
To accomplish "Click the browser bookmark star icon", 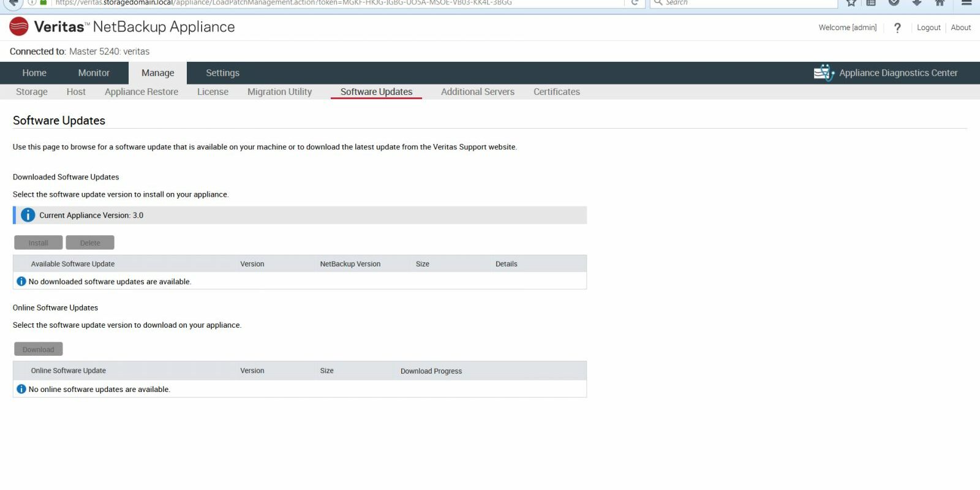I will (851, 2).
